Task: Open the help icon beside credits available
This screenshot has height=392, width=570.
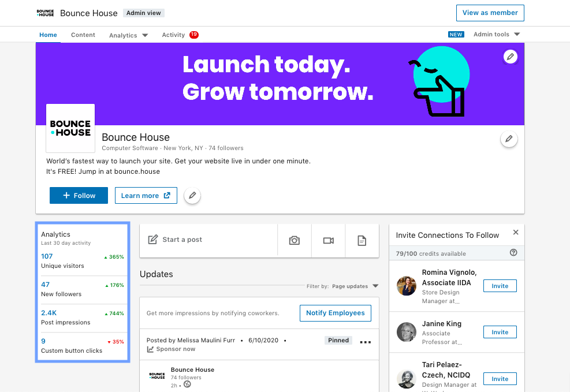Action: 513,252
